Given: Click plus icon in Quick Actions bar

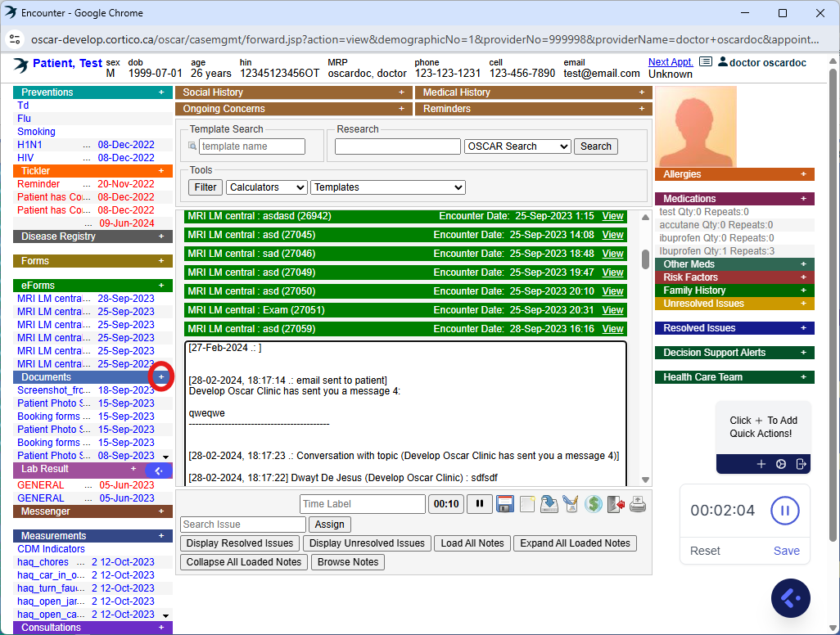Looking at the screenshot, I should coord(761,464).
